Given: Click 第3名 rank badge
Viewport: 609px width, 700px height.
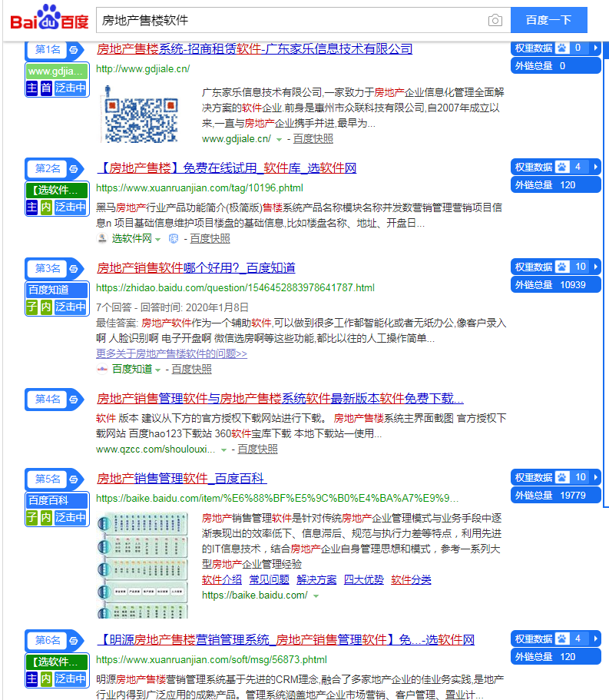Looking at the screenshot, I should pos(48,269).
